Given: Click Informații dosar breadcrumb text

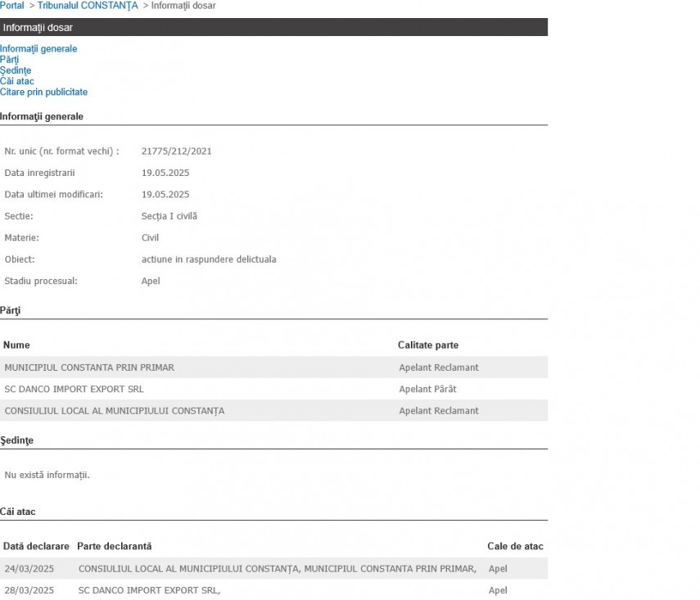Looking at the screenshot, I should click(x=183, y=6).
